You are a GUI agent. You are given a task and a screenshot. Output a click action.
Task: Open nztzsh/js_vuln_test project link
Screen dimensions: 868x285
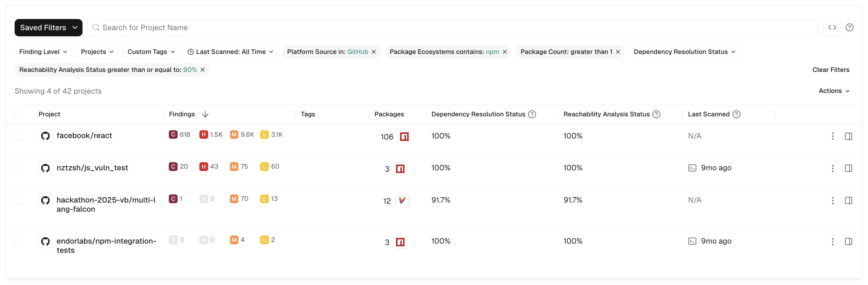(x=92, y=168)
